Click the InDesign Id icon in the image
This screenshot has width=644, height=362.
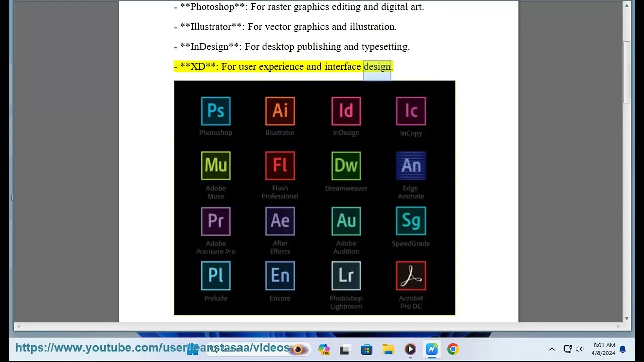346,111
